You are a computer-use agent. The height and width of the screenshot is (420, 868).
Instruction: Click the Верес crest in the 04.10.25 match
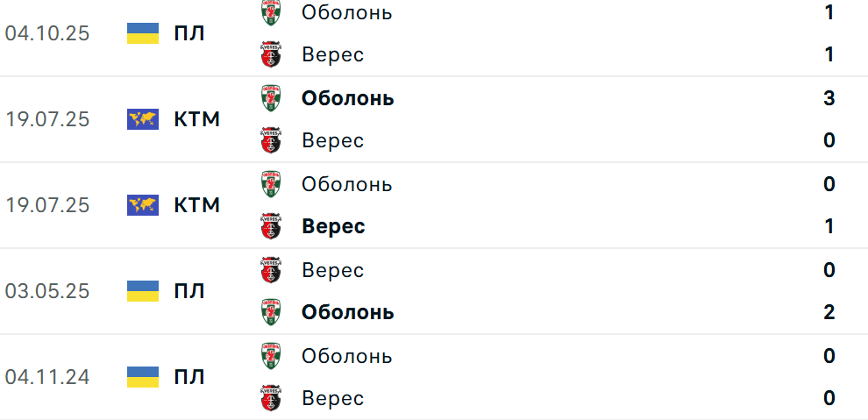click(x=272, y=54)
